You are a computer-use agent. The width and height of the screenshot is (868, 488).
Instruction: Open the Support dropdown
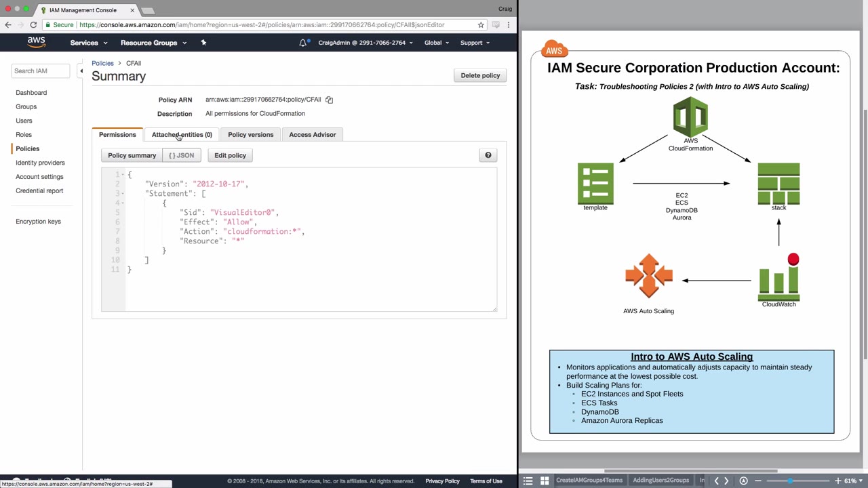(475, 43)
